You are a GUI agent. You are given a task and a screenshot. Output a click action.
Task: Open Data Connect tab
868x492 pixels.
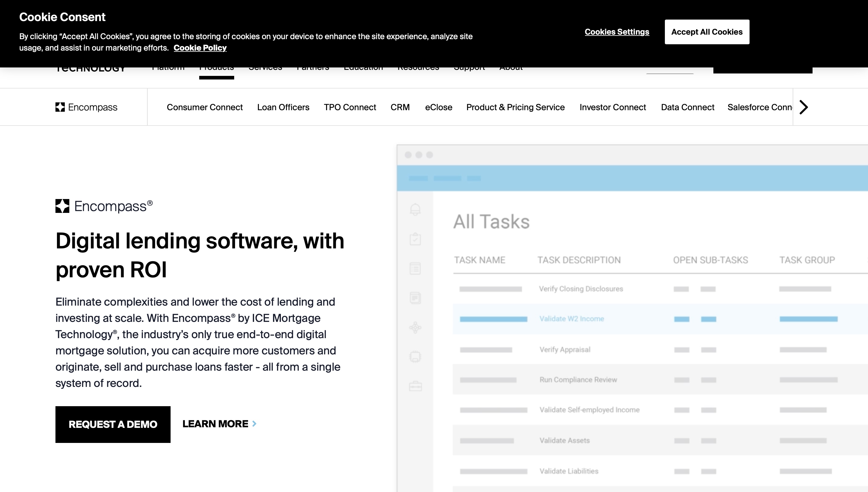[687, 107]
